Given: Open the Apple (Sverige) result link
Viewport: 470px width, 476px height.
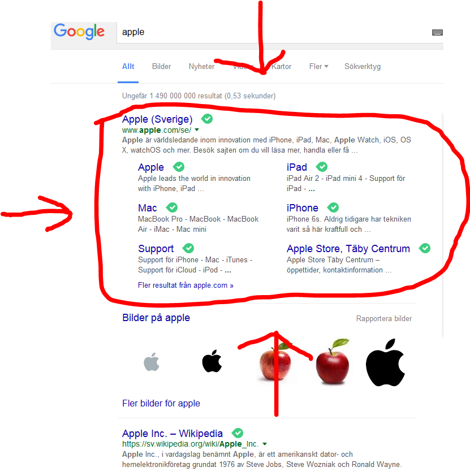Looking at the screenshot, I should tap(157, 119).
